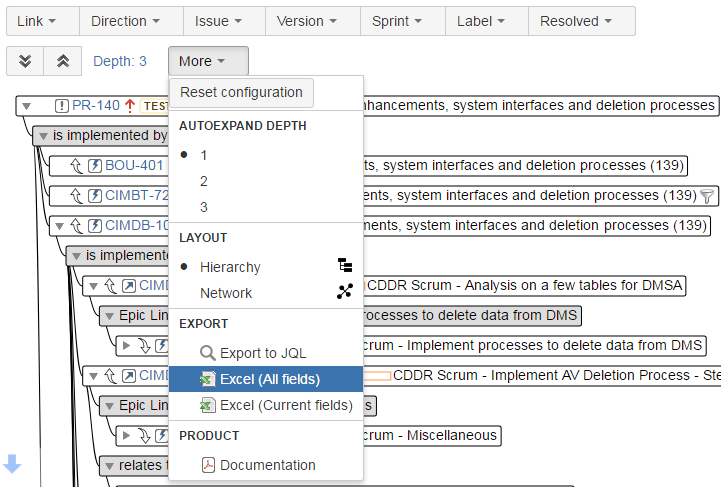Screen dimensions: 721x487
Task: Set autoexpand depth to 2
Action: 204,181
